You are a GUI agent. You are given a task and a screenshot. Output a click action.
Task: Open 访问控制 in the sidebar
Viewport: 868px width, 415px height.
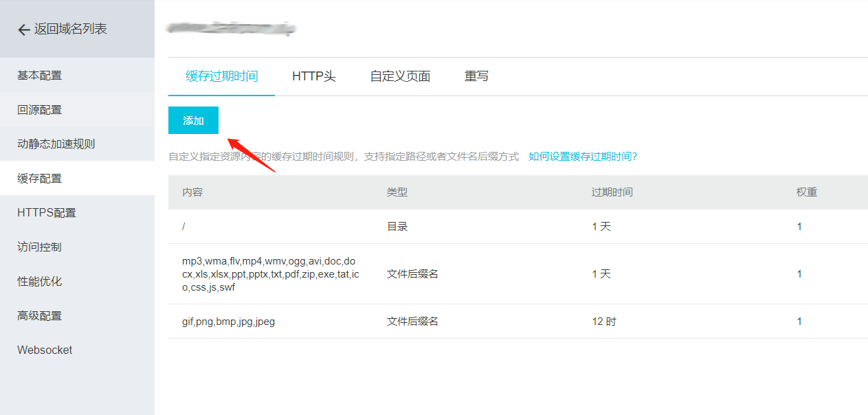(x=39, y=247)
